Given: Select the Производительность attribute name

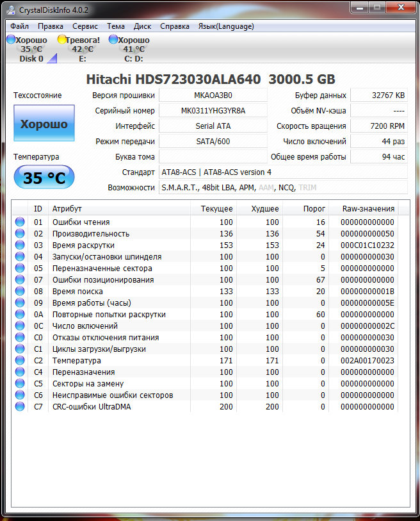Looking at the screenshot, I should click(x=91, y=234).
